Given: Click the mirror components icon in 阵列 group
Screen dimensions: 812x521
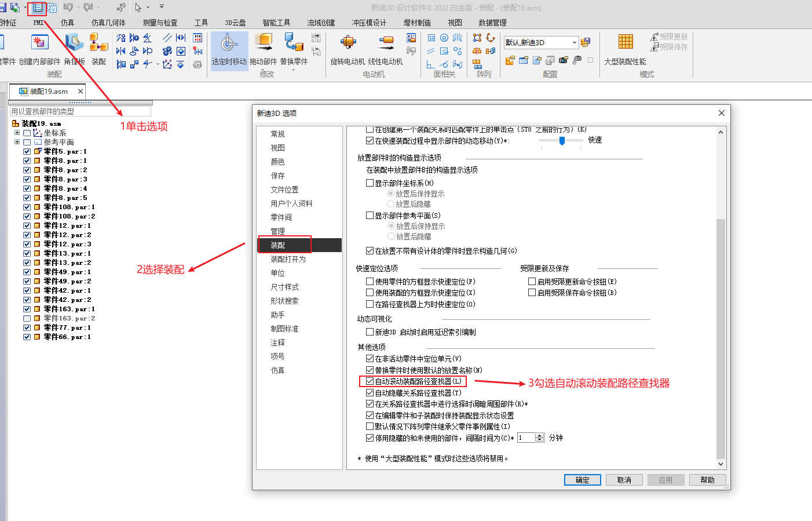Looking at the screenshot, I should point(477,51).
